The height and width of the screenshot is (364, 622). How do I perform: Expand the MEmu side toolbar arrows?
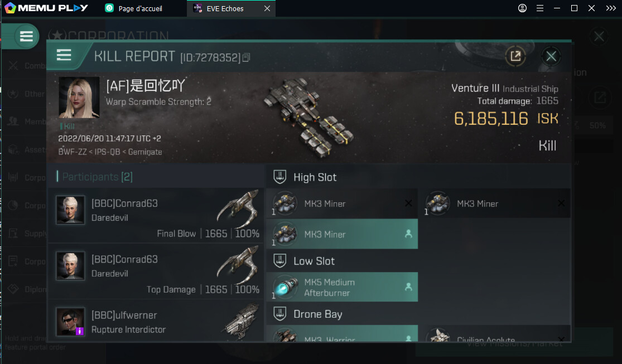pos(611,8)
